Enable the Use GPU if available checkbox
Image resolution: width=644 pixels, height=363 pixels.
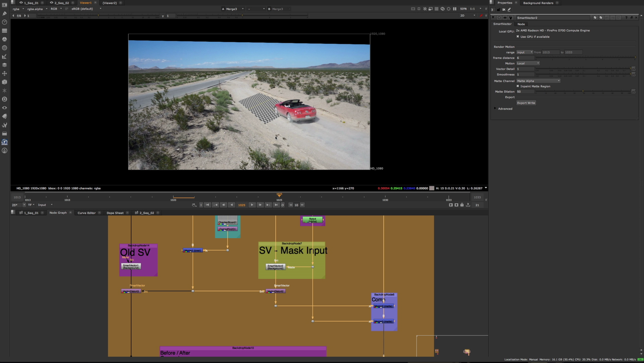pyautogui.click(x=518, y=36)
